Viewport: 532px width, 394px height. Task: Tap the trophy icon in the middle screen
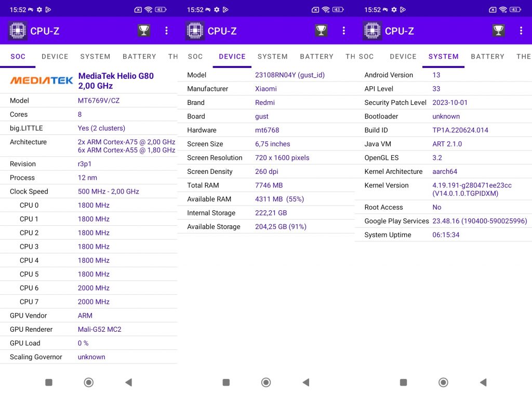(x=321, y=31)
